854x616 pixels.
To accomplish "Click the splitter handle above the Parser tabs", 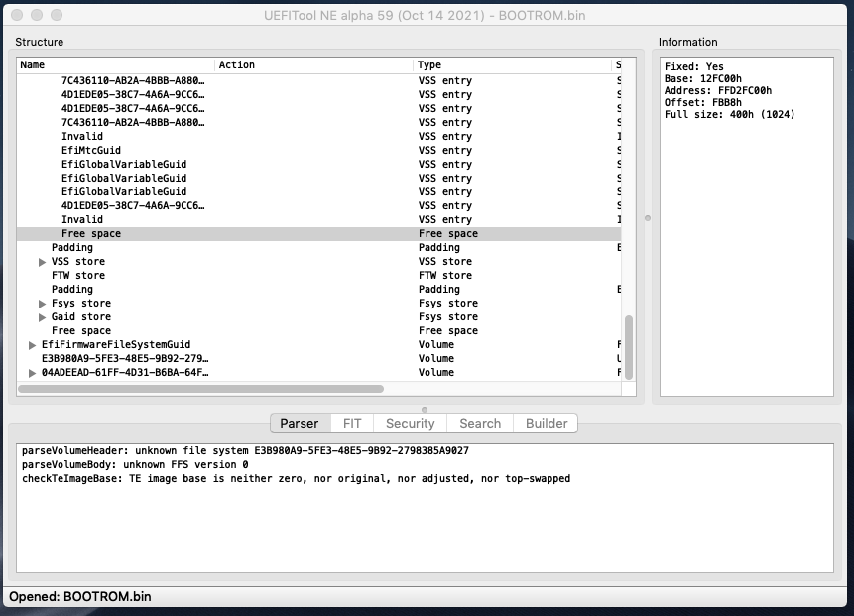I will 425,410.
